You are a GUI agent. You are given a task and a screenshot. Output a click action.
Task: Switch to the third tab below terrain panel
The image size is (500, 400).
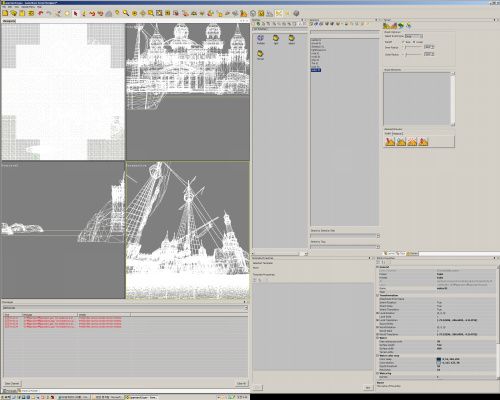[413, 254]
